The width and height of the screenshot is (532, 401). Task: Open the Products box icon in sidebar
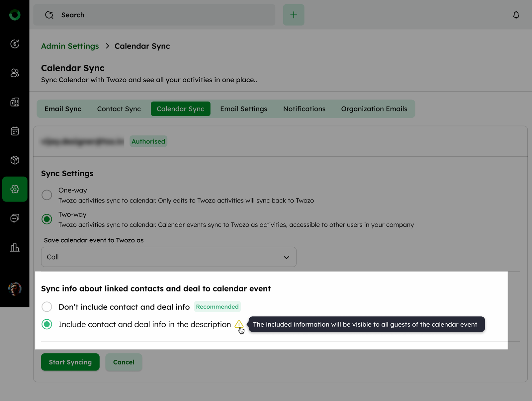point(15,160)
